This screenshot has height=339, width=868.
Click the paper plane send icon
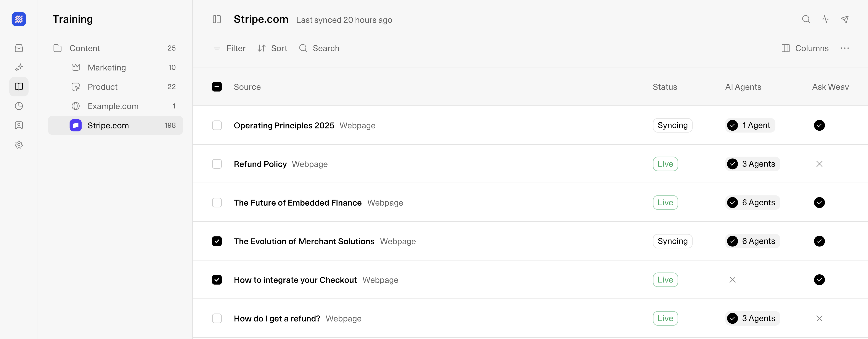(x=844, y=19)
